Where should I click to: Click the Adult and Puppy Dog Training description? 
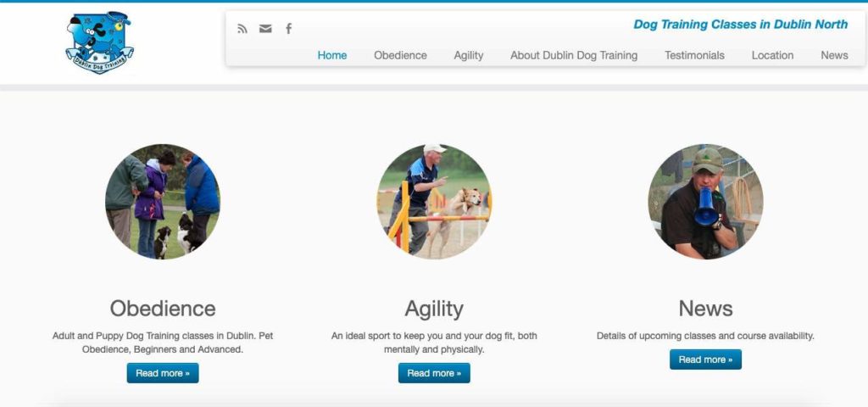point(163,343)
